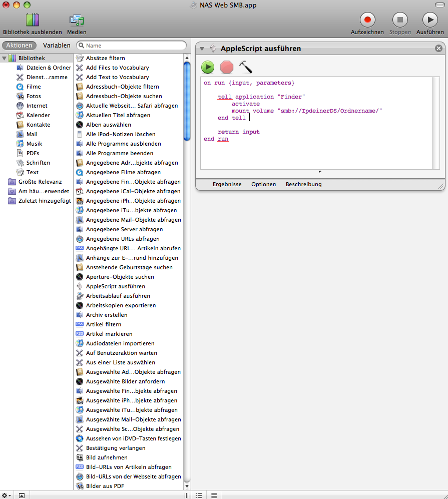Hide library via Bibliothek ausblenden icon

point(32,20)
